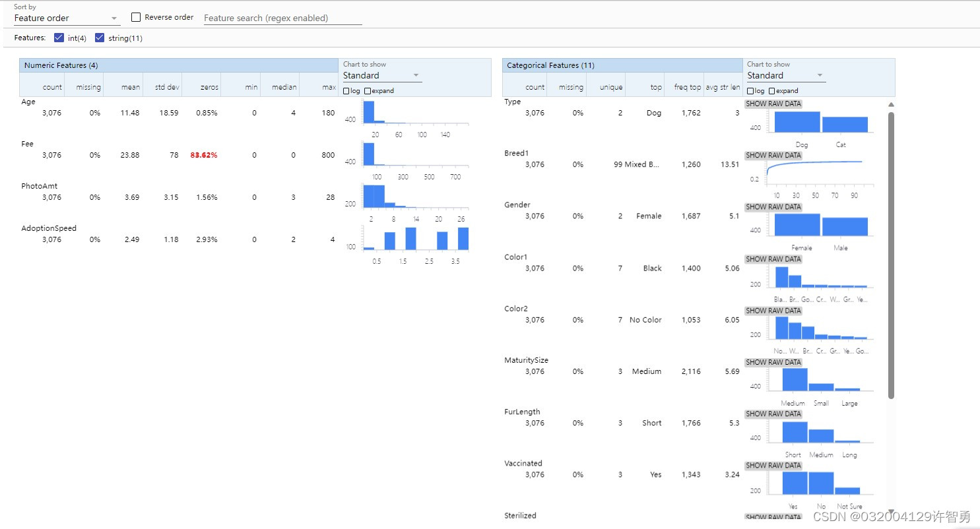
Task: Select the Sterilized feature name
Action: [520, 515]
